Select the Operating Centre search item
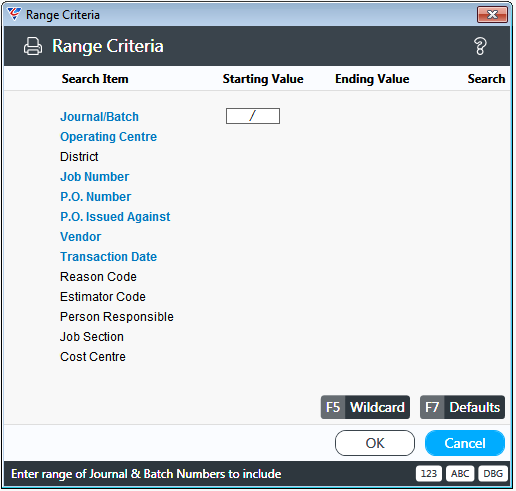This screenshot has height=491, width=516. coord(108,137)
